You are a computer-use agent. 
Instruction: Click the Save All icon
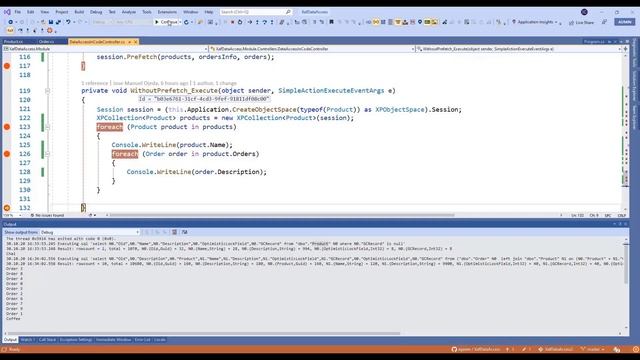coord(58,22)
